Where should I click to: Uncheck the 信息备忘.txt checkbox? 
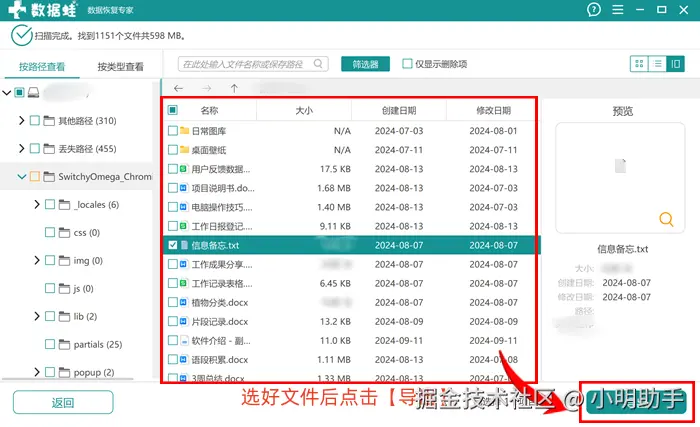[173, 245]
